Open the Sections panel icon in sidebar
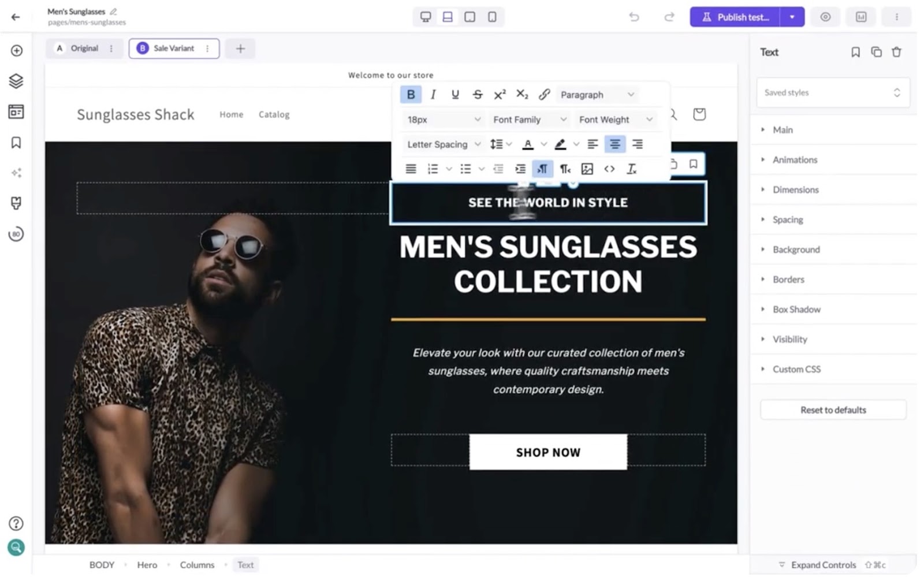The image size is (924, 577). click(x=16, y=111)
